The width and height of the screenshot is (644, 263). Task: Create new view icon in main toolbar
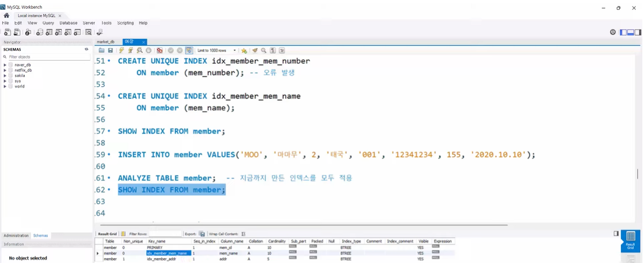pos(59,32)
